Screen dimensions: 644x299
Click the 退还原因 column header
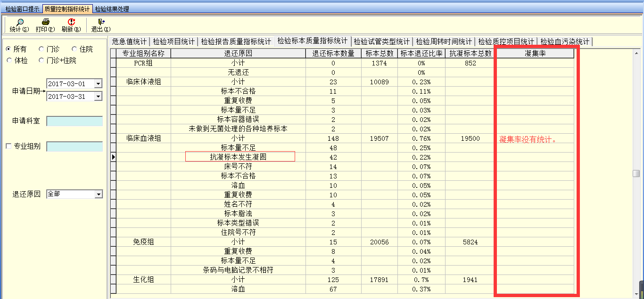pos(238,54)
